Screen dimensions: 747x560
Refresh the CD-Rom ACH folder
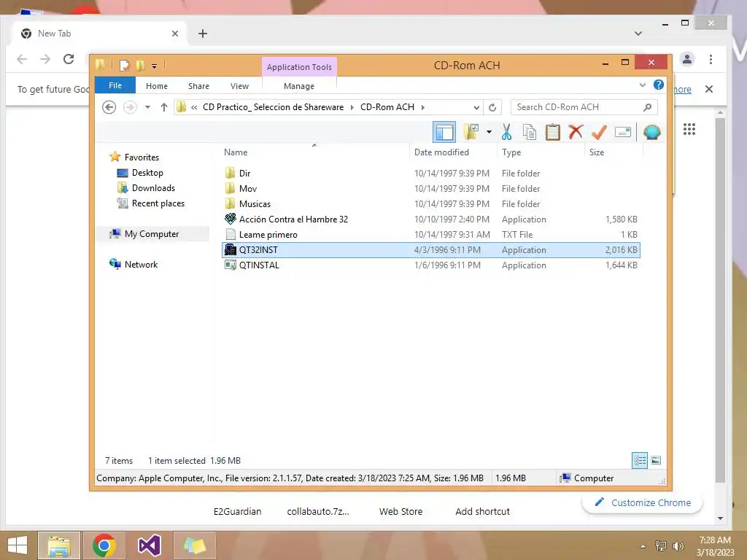[x=492, y=108]
